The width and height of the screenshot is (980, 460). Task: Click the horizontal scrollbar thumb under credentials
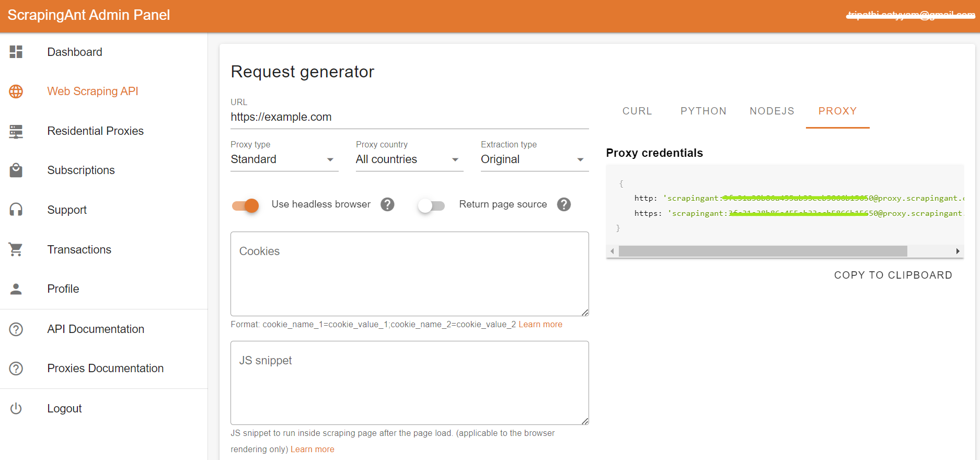tap(763, 251)
